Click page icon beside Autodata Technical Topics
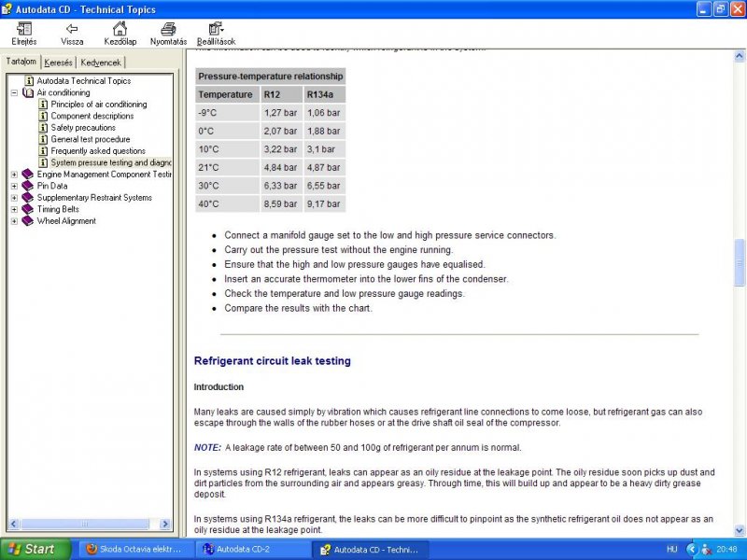 click(29, 80)
